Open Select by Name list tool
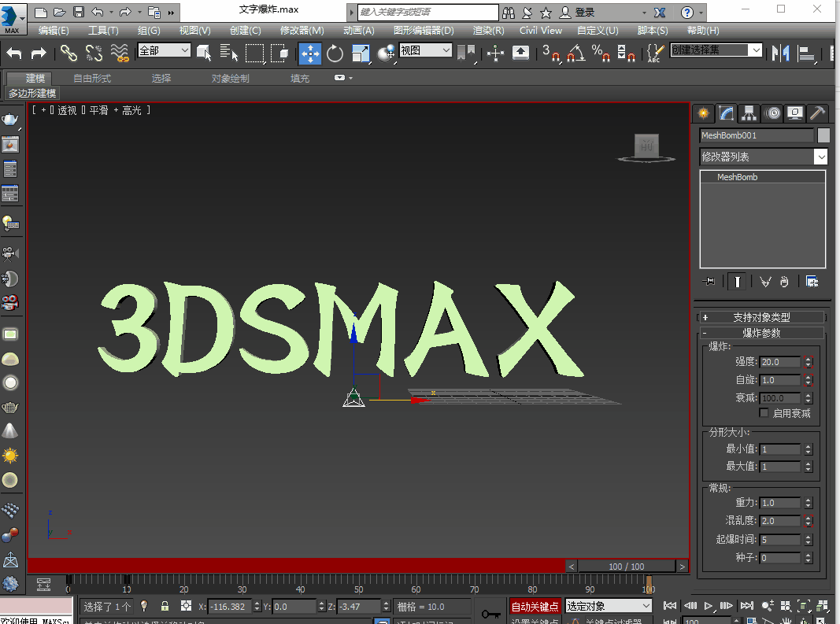The image size is (840, 624). point(229,53)
